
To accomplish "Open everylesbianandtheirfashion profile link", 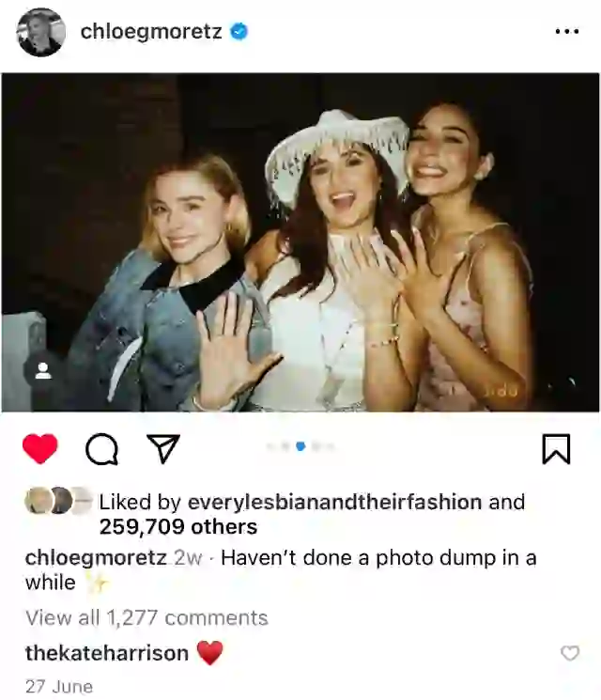I will click(x=334, y=502).
